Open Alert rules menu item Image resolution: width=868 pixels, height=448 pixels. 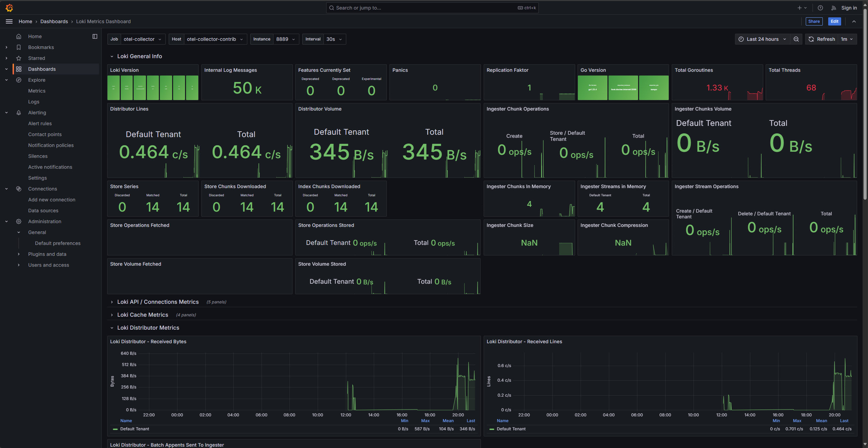coord(40,123)
